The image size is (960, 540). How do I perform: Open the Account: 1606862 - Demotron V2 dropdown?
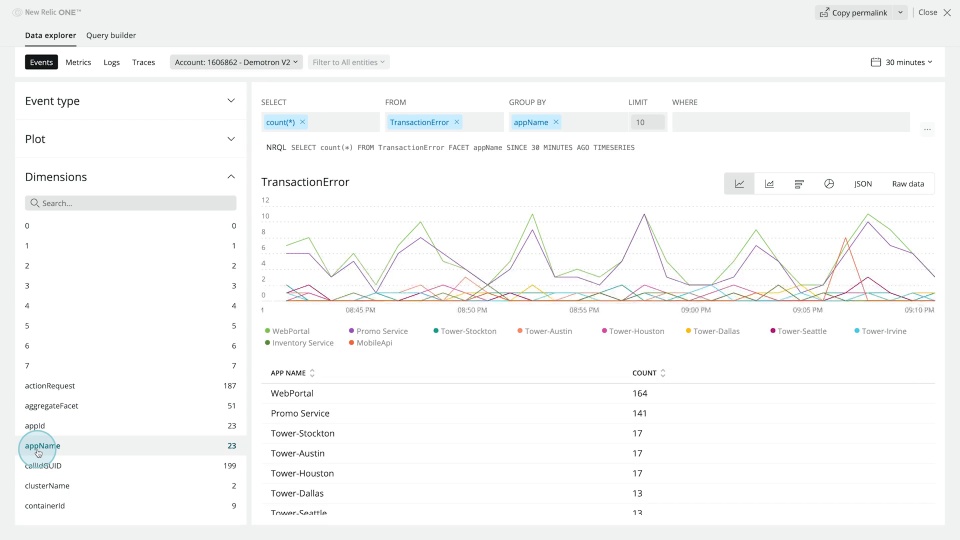[x=236, y=62]
